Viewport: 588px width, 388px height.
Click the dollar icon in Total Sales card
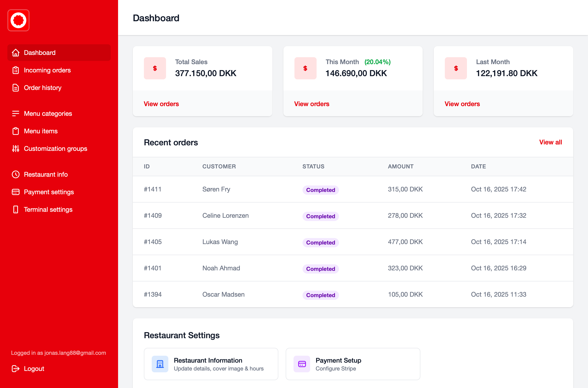click(155, 68)
